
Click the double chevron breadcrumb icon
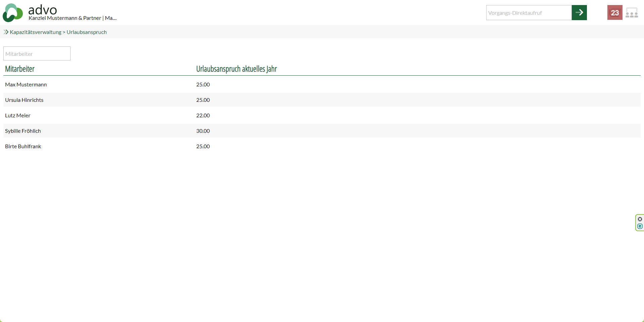6,32
